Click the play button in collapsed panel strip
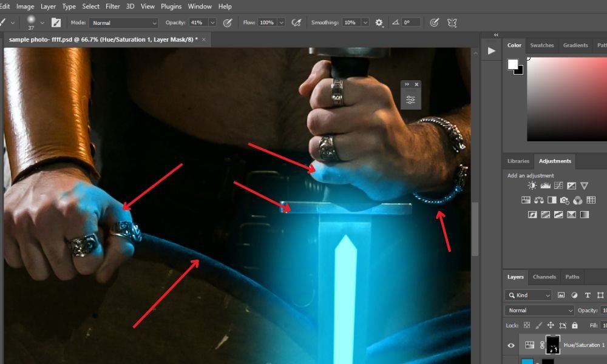 coord(491,51)
